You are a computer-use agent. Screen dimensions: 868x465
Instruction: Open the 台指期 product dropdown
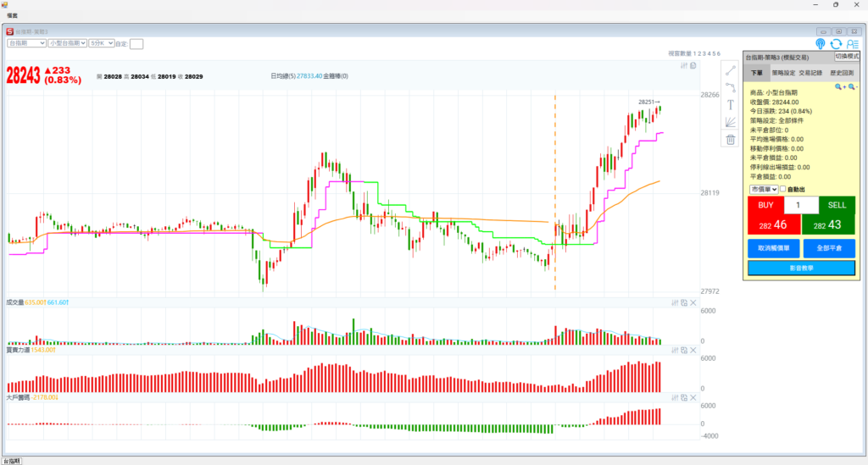pos(25,42)
